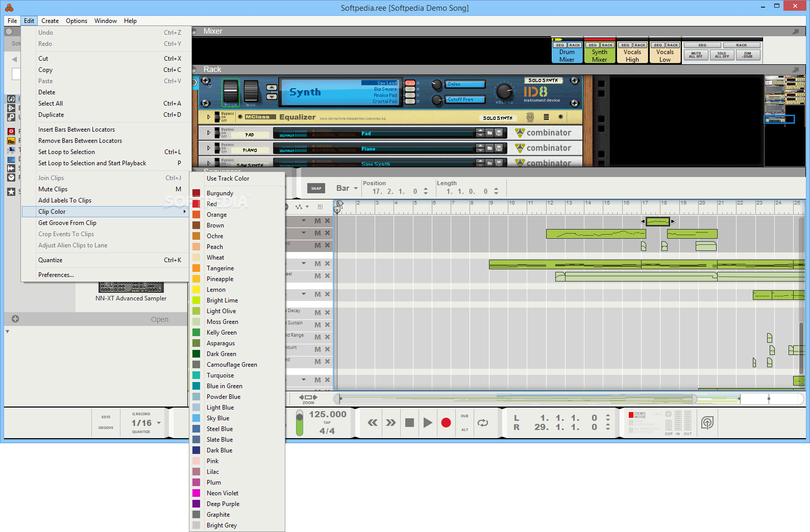Browse patch folder icon on Piano combinator
This screenshot has width=810, height=532.
489,148
